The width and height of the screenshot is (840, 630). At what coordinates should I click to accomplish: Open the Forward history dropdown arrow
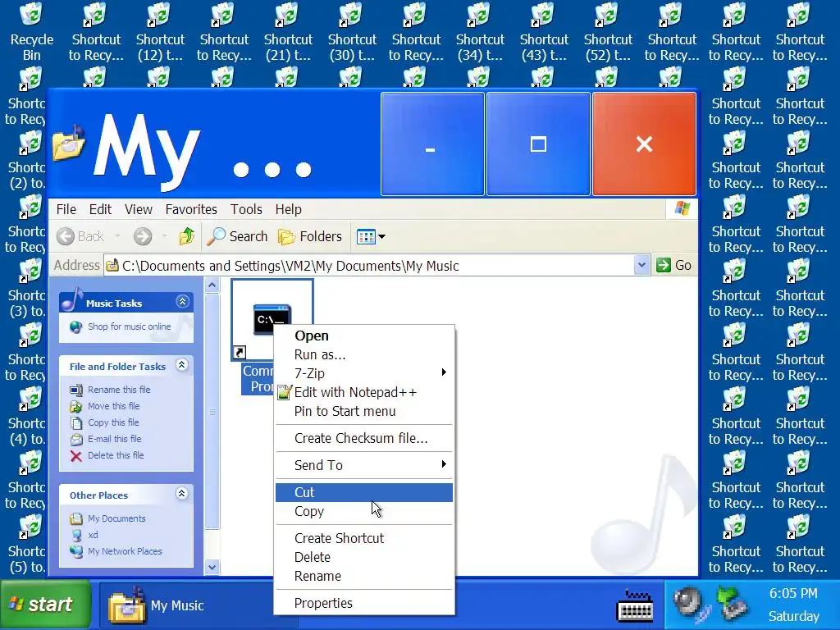click(164, 236)
